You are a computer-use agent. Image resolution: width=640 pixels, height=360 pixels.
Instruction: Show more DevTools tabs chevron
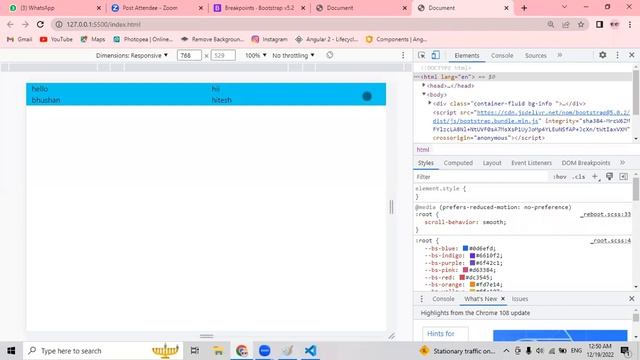[x=560, y=55]
